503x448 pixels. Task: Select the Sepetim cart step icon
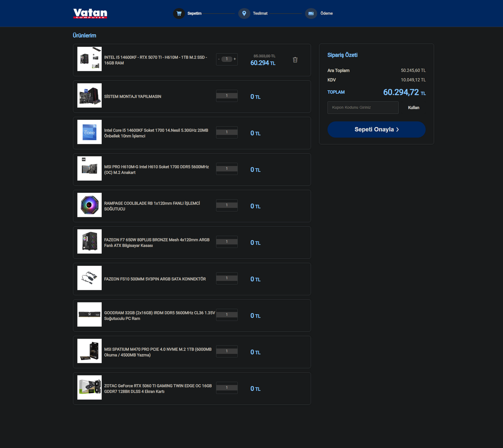179,13
